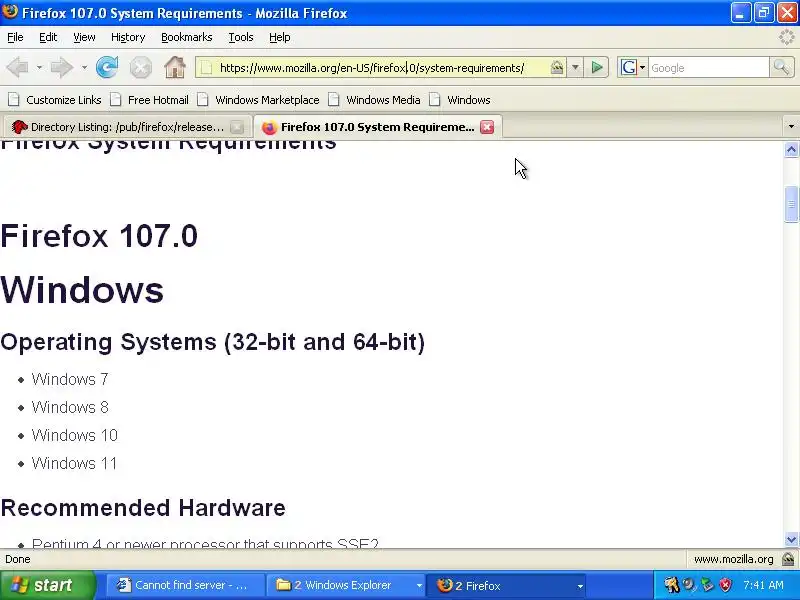Click the site security lock in address bar
Image resolution: width=800 pixels, height=600 pixels.
click(557, 67)
